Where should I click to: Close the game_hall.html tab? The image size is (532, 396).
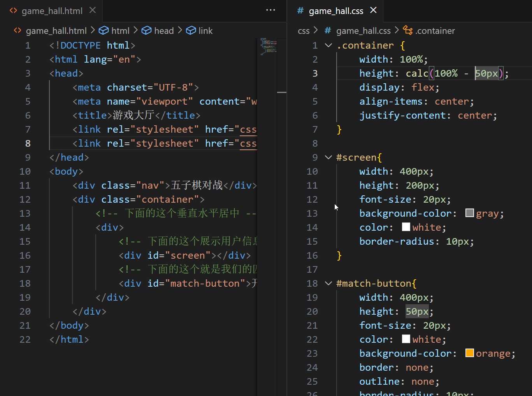pyautogui.click(x=93, y=11)
